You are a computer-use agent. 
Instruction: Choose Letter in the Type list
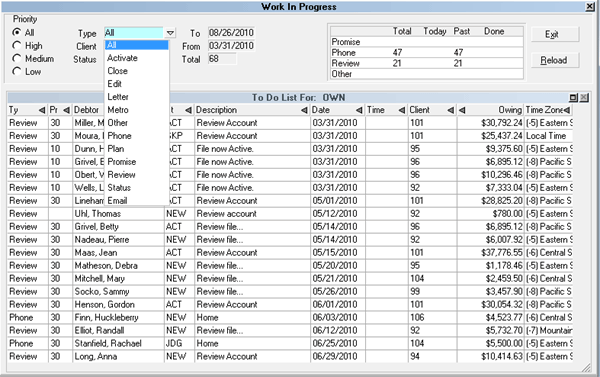tap(137, 97)
